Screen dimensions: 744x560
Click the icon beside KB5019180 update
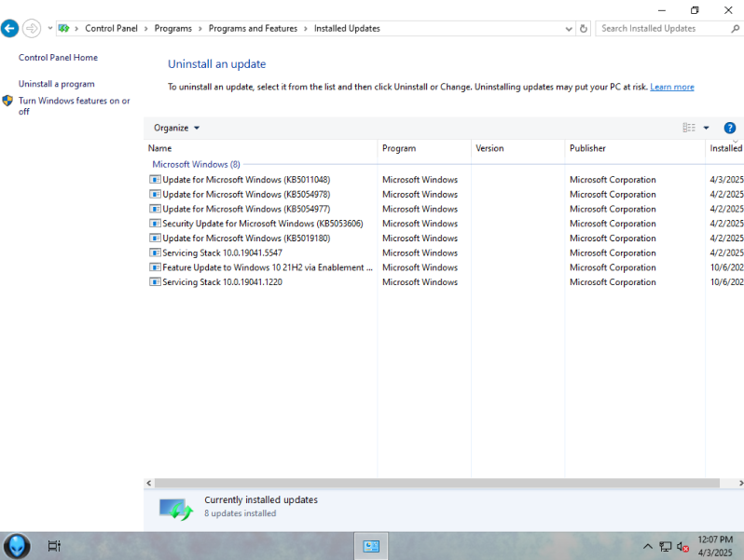[155, 238]
